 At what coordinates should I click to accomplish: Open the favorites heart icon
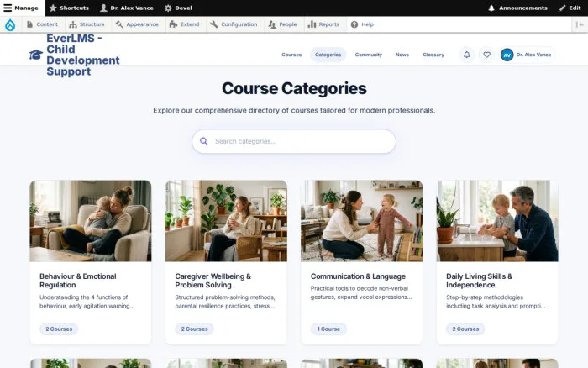[x=486, y=55]
